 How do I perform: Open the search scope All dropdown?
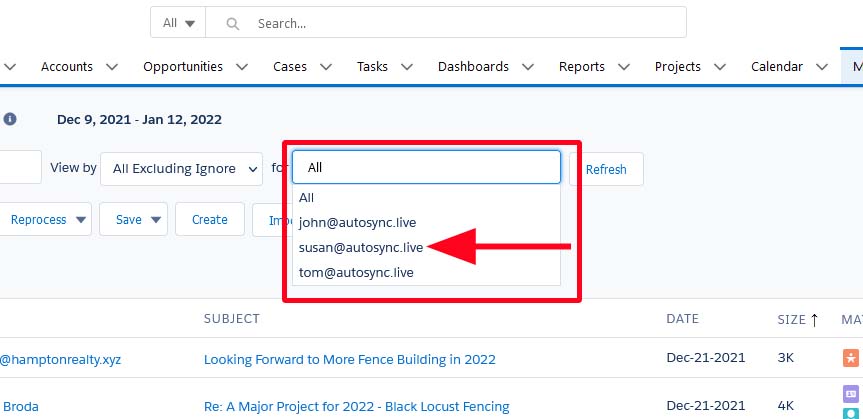click(x=177, y=23)
